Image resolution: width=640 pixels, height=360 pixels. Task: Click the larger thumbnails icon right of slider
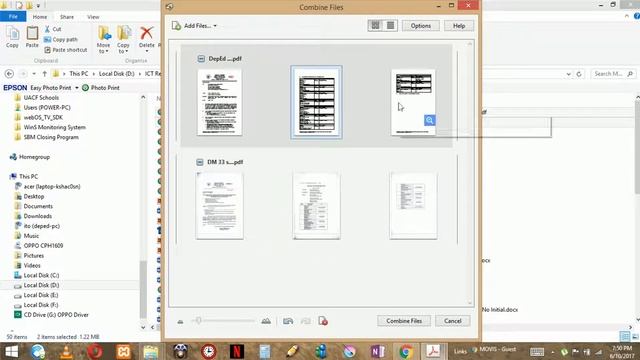[x=266, y=321]
